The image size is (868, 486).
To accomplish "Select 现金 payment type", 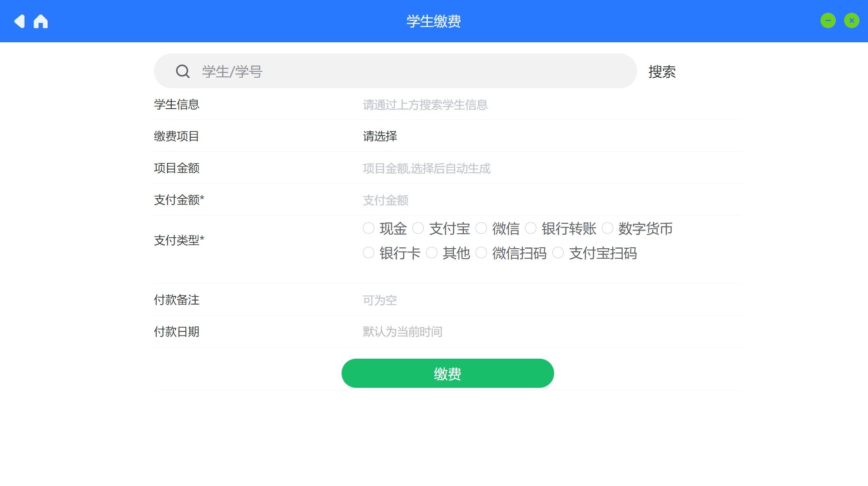I will (368, 228).
